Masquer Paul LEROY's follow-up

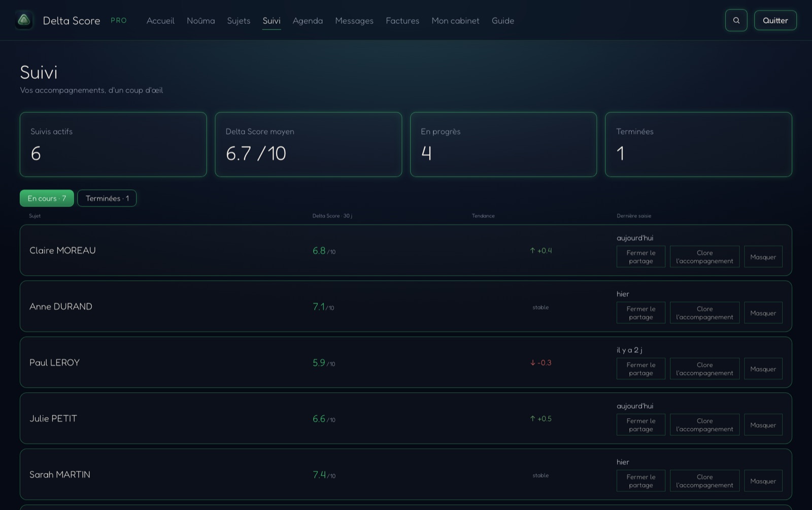point(763,369)
